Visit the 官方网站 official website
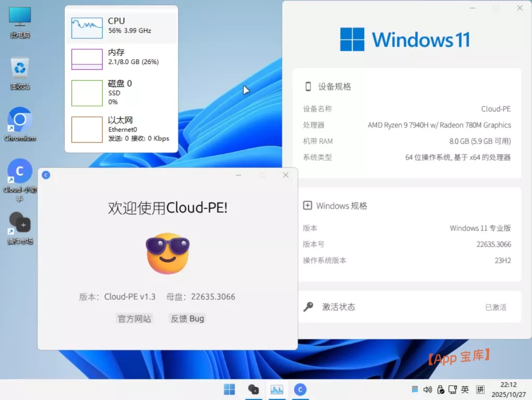This screenshot has height=400, width=532. click(x=134, y=319)
